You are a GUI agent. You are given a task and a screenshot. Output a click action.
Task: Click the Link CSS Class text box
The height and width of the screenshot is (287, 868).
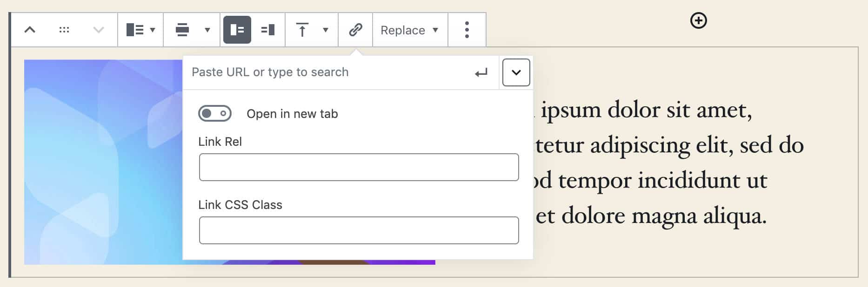click(359, 230)
